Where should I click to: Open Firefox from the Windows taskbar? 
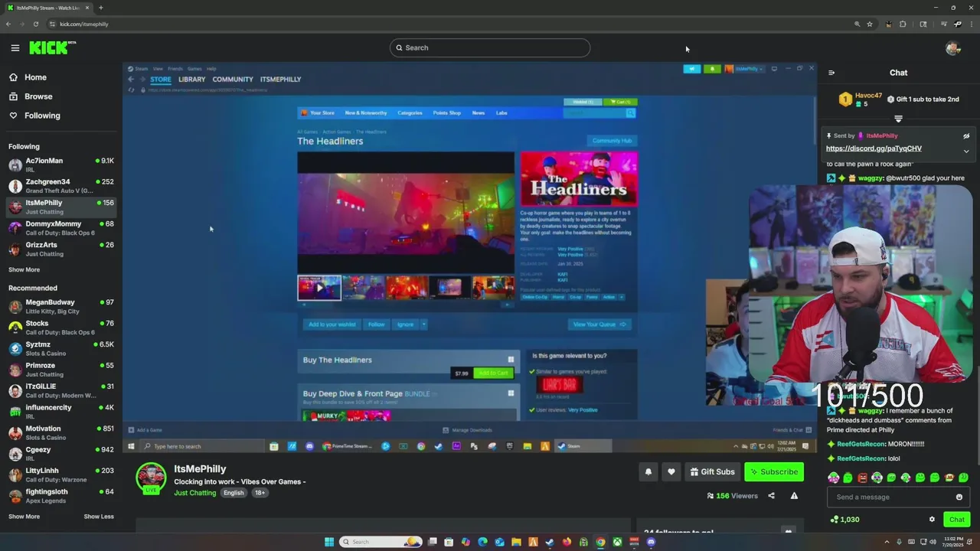[567, 542]
